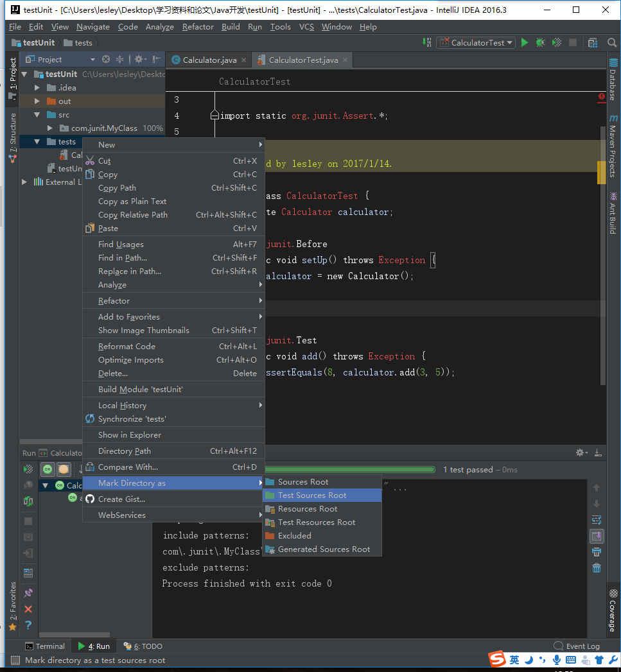The width and height of the screenshot is (621, 672).
Task: Open the Terminal tool window
Action: click(x=44, y=646)
